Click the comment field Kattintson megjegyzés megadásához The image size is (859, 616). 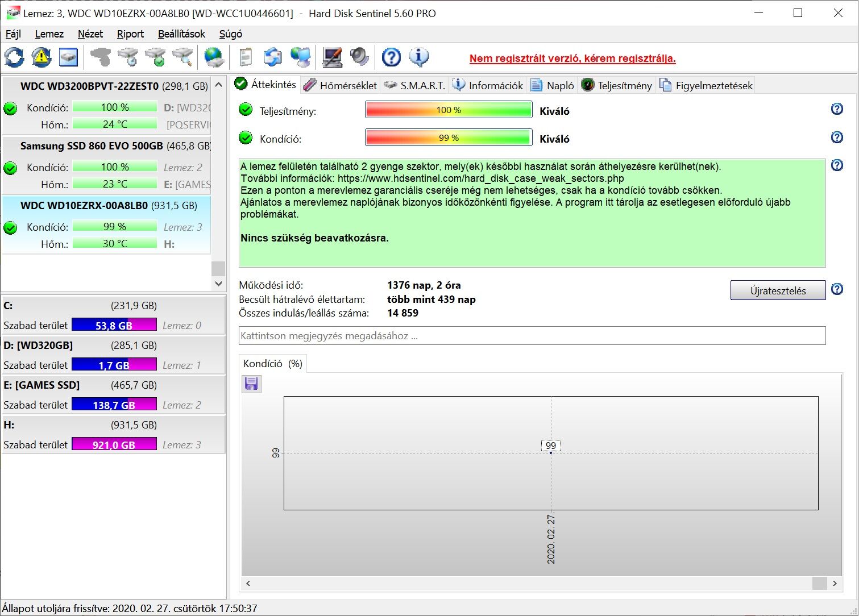(x=532, y=336)
